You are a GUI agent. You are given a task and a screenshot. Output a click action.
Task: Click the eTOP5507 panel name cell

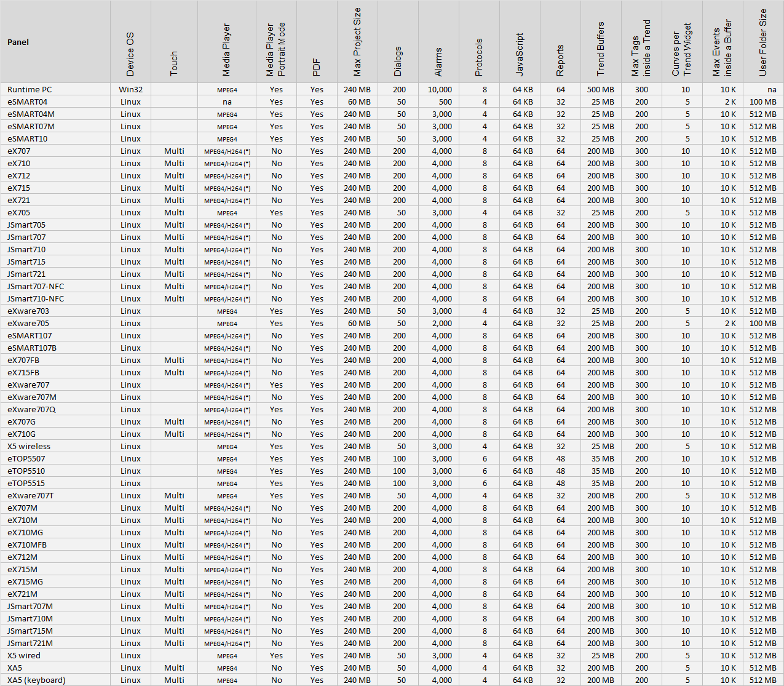[26, 458]
